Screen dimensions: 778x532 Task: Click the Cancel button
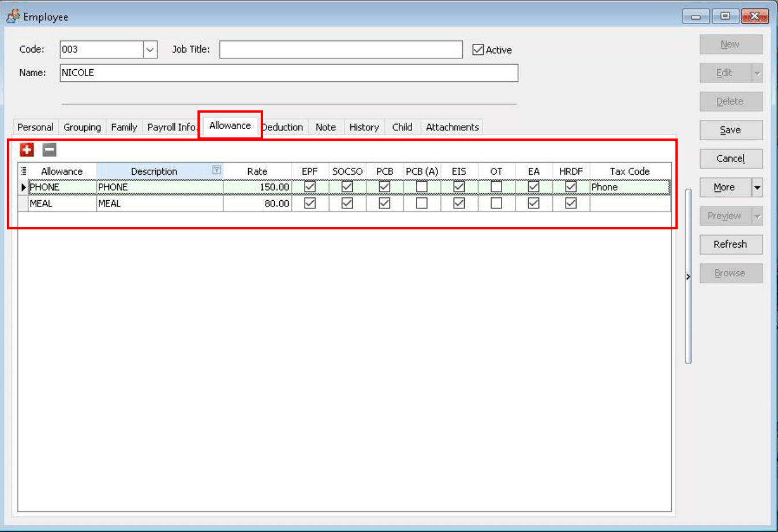[731, 159]
